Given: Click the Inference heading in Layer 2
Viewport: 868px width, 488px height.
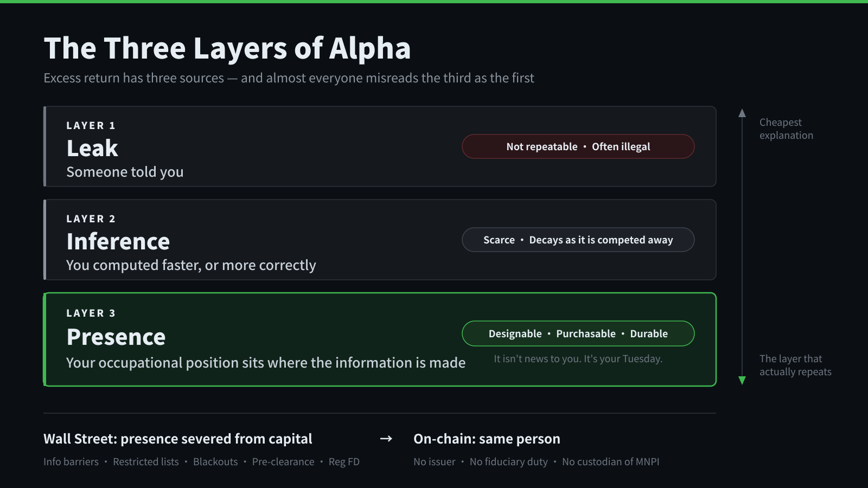Looking at the screenshot, I should point(118,241).
